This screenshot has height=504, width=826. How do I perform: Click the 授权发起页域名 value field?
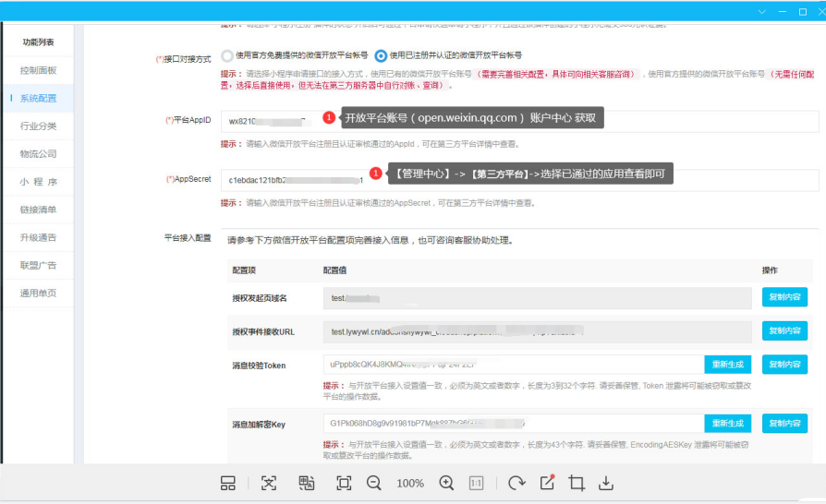(538, 298)
